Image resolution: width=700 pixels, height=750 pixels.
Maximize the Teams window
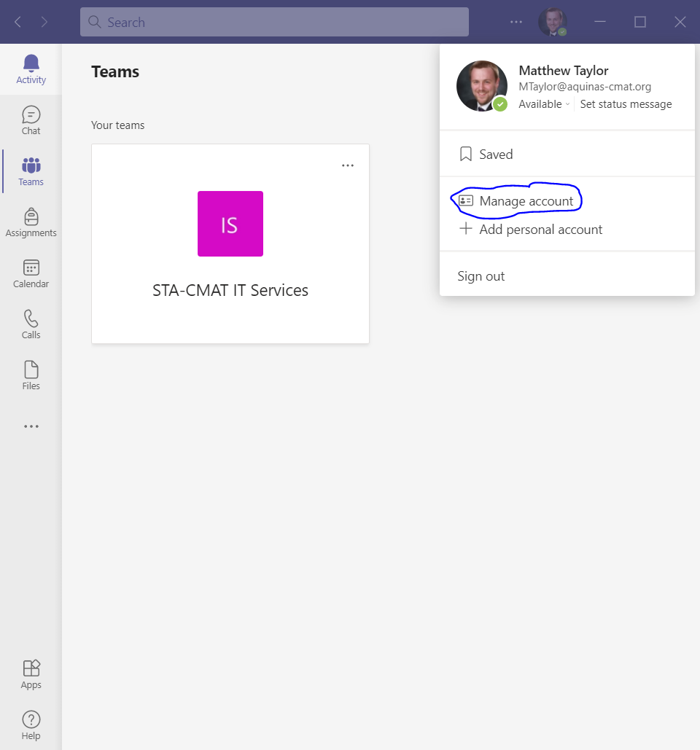[640, 22]
